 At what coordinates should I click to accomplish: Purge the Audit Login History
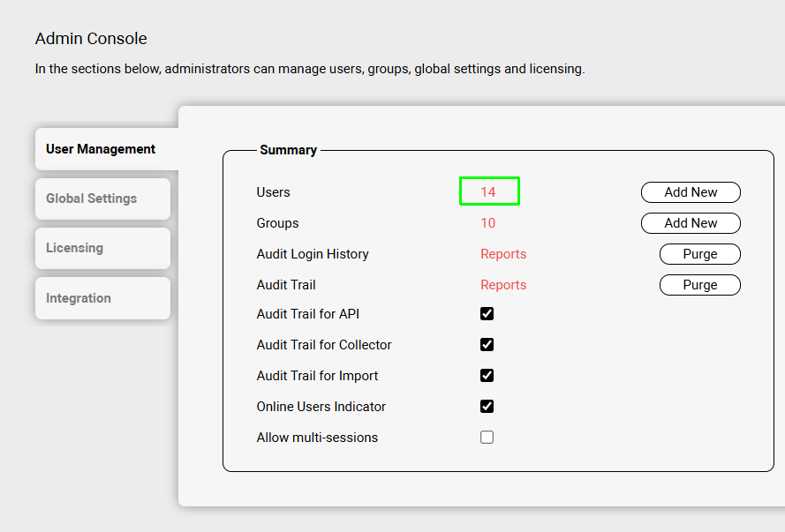699,254
